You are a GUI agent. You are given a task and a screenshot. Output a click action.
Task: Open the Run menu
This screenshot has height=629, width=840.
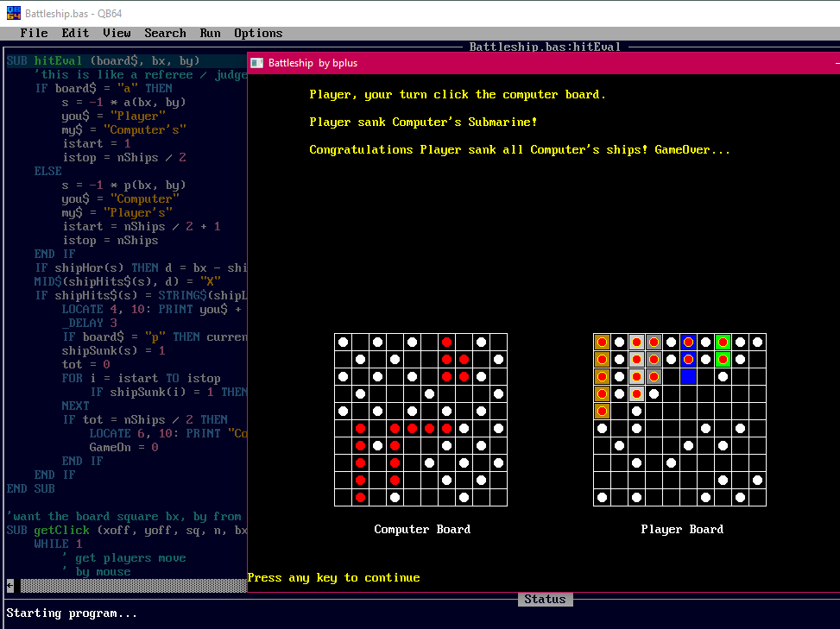point(210,33)
